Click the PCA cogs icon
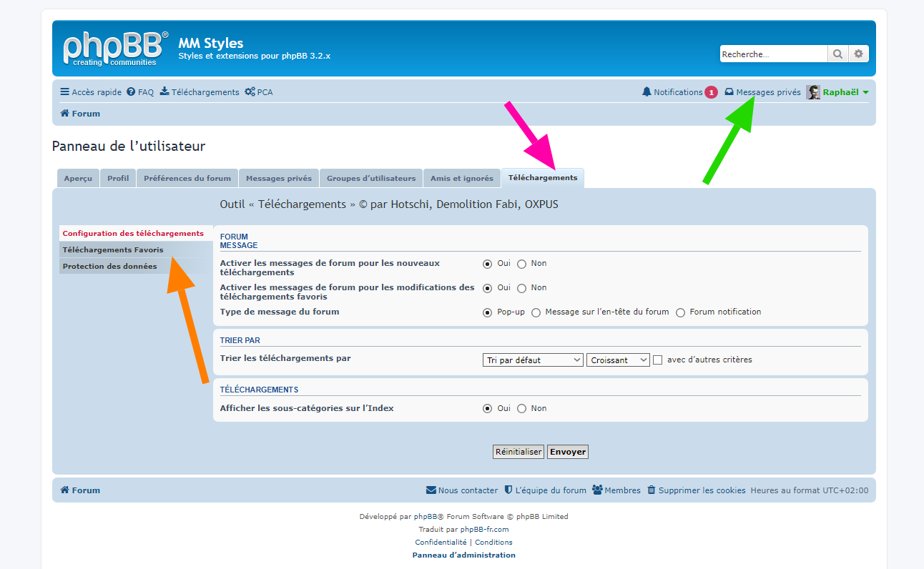This screenshot has height=569, width=924. 250,92
